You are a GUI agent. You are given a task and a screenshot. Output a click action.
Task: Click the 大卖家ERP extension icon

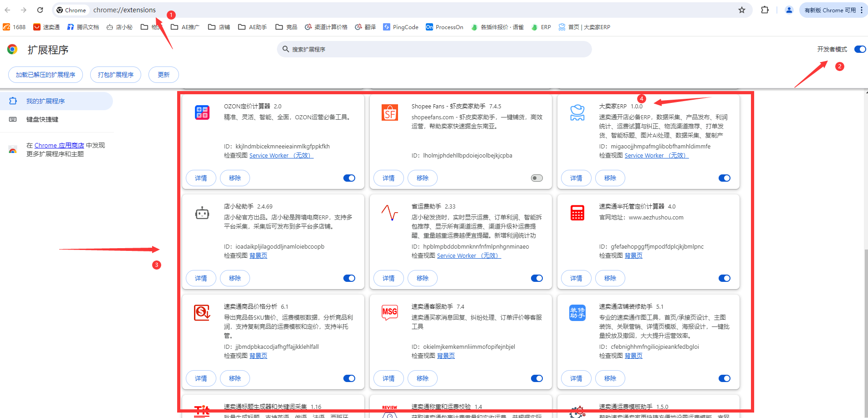[x=577, y=112]
